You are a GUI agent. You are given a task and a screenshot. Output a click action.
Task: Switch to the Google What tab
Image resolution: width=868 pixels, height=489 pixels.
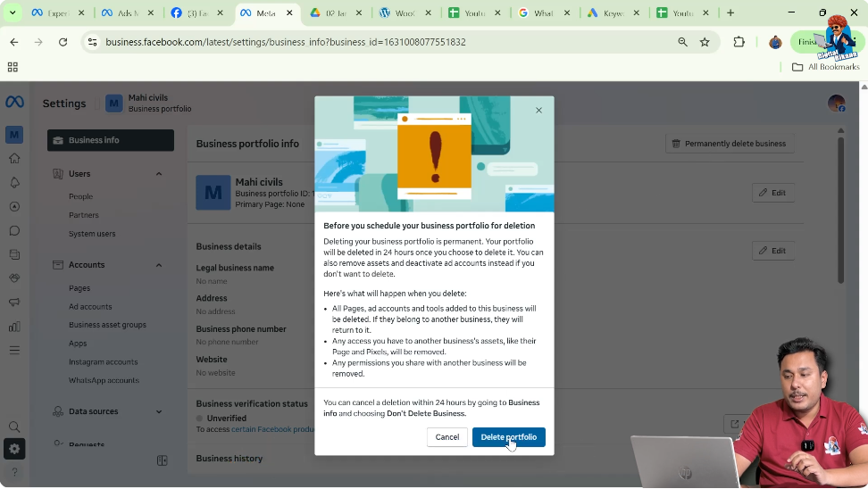point(543,12)
